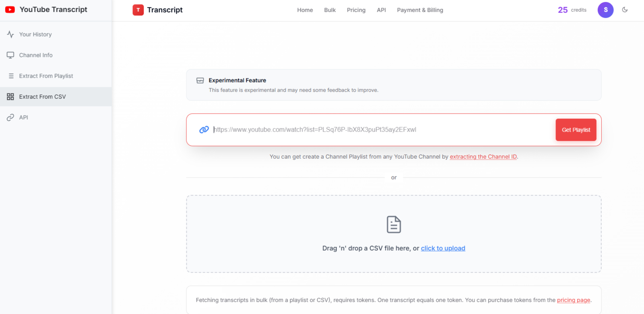Viewport: 644px width, 314px height.
Task: Click the chain link icon inside the URL field
Action: (204, 130)
